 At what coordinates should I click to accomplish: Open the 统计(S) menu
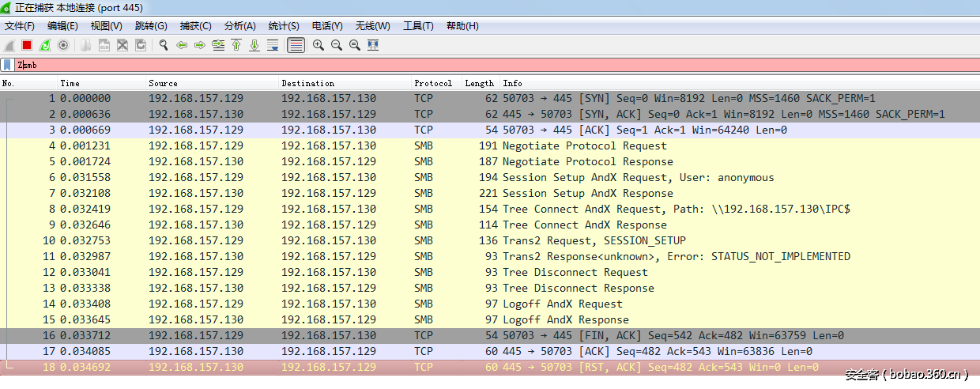click(x=284, y=26)
